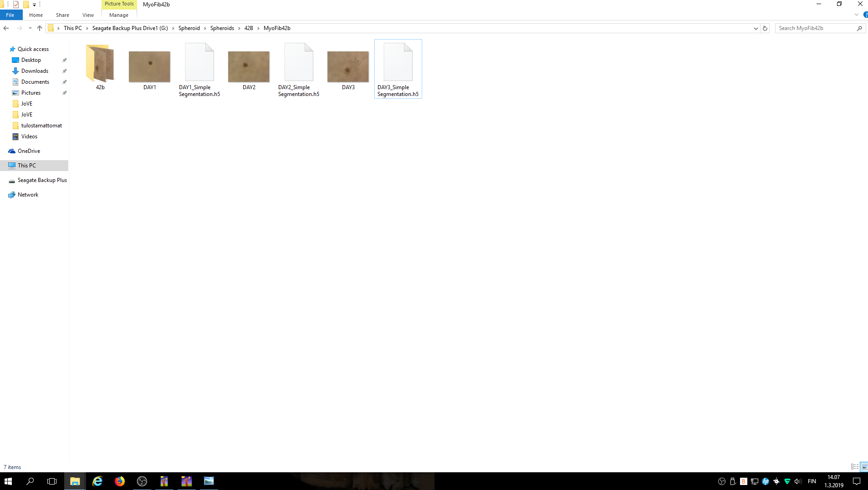Switch to the Share ribbon tab

click(62, 15)
